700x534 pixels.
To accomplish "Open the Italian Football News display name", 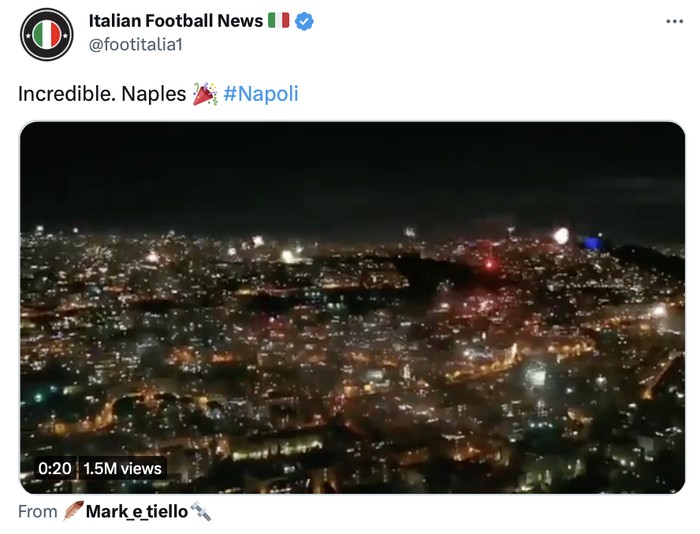I will [x=176, y=21].
